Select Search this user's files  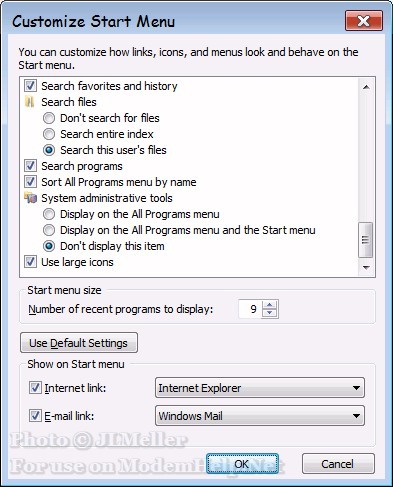coord(49,150)
